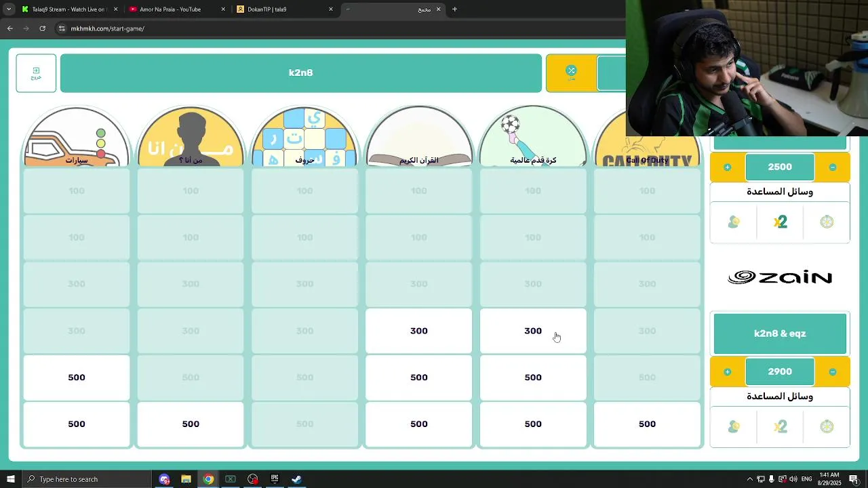Open Epic Games Launcher from the taskbar
868x488 pixels.
click(275, 479)
